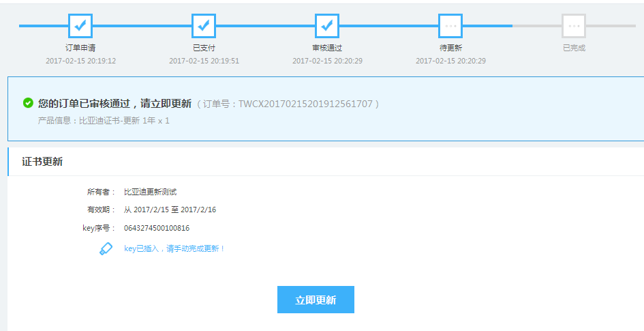Click the 订单申请 step checkmark icon
Viewport: 644px width, 331px height.
[x=80, y=26]
